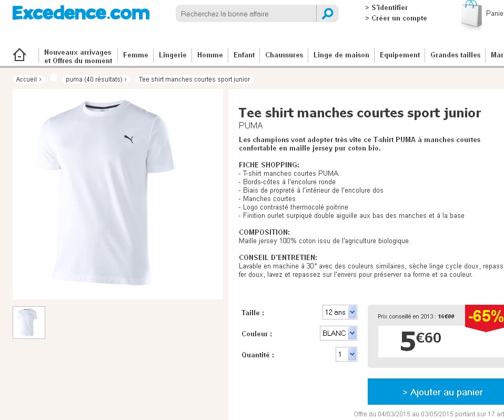504x420 pixels.
Task: Open the Chaussures menu
Action: (284, 55)
